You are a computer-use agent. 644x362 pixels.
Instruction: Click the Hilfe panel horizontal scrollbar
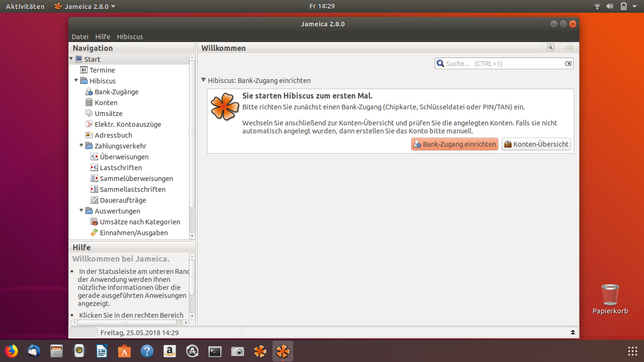pyautogui.click(x=127, y=323)
